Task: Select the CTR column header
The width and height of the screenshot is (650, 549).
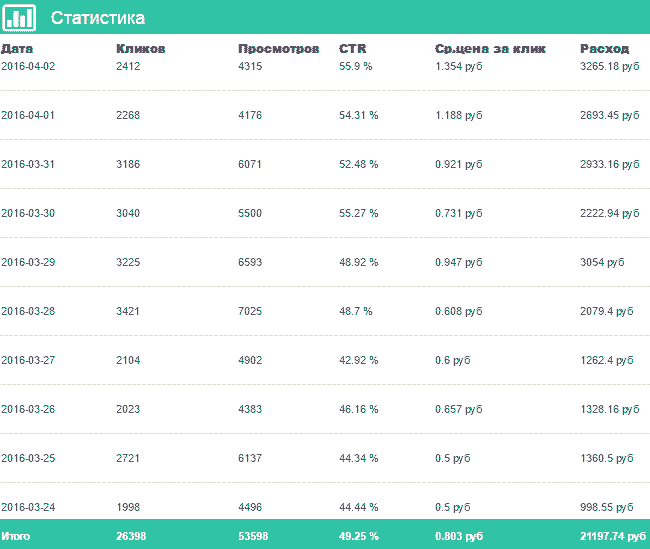Action: pos(352,49)
